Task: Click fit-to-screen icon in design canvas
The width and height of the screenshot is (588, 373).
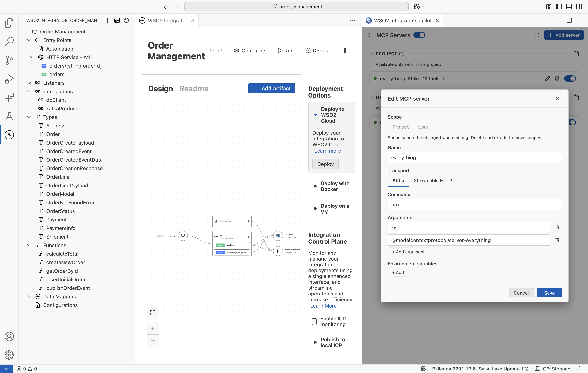Action: pyautogui.click(x=153, y=313)
